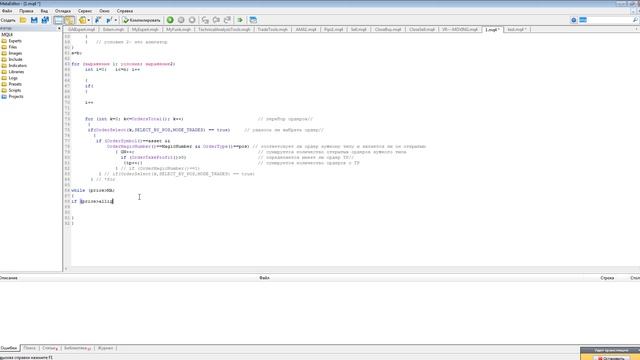Select the Images folder
Image resolution: width=640 pixels, height=360 pixels.
[x=15, y=53]
